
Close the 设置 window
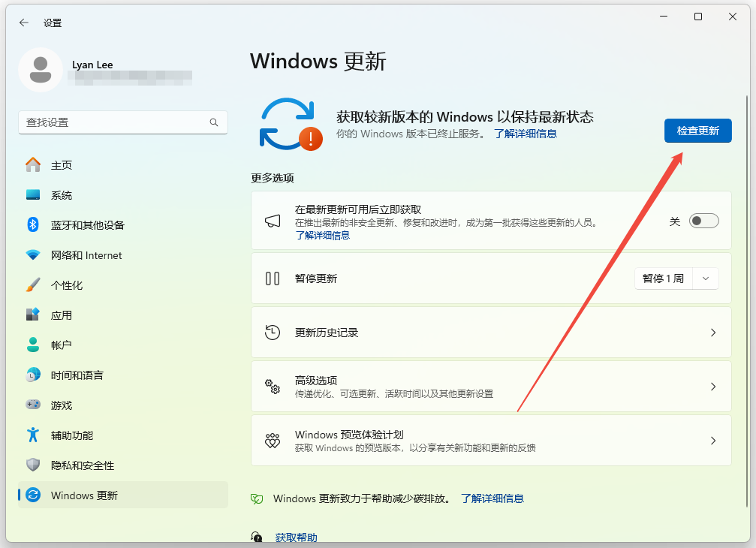pyautogui.click(x=733, y=17)
